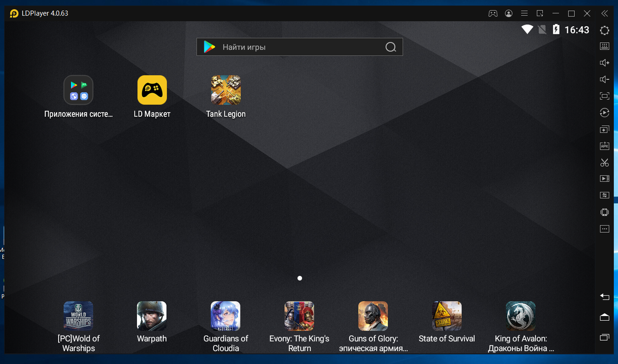This screenshot has width=618, height=364.
Task: Decrease volume using sidebar speaker minus
Action: [605, 79]
